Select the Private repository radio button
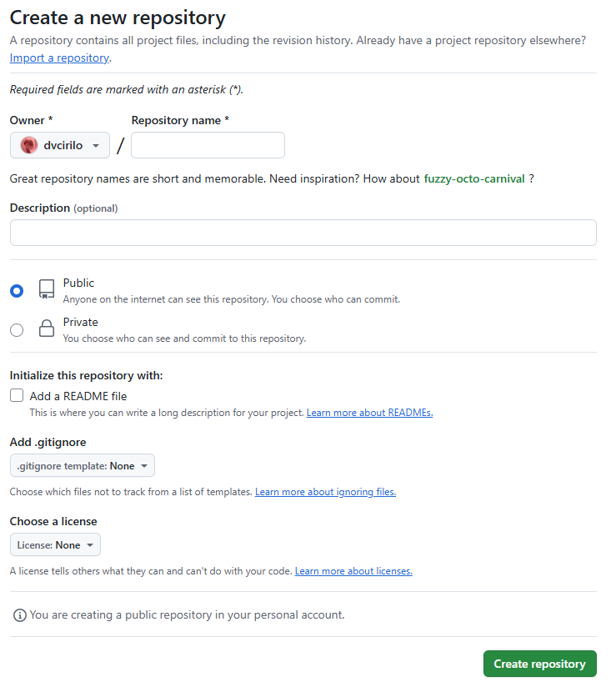Screen dimensions: 616x697 click(x=16, y=329)
